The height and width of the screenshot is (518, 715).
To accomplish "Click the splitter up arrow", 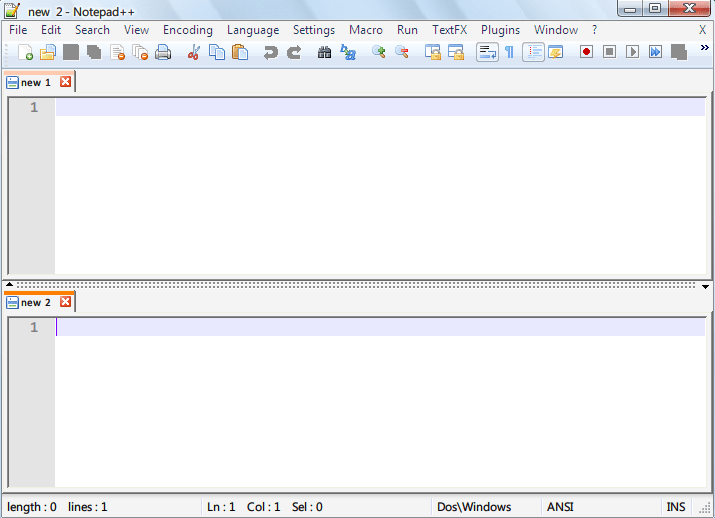I will click(x=9, y=285).
